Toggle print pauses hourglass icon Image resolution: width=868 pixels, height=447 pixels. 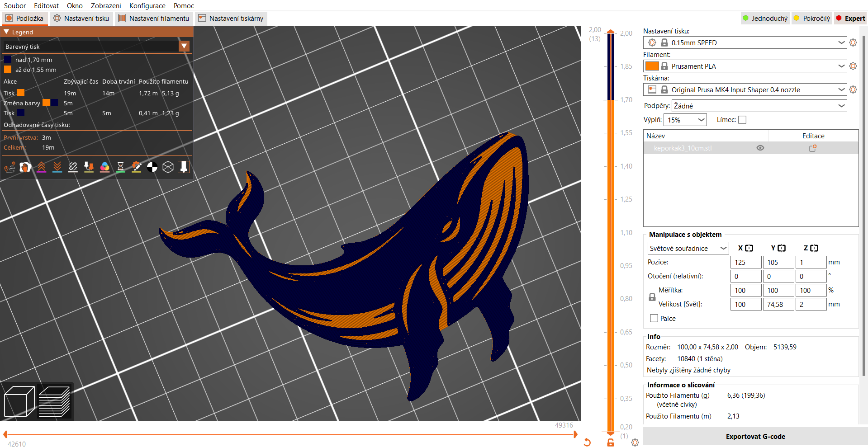120,167
